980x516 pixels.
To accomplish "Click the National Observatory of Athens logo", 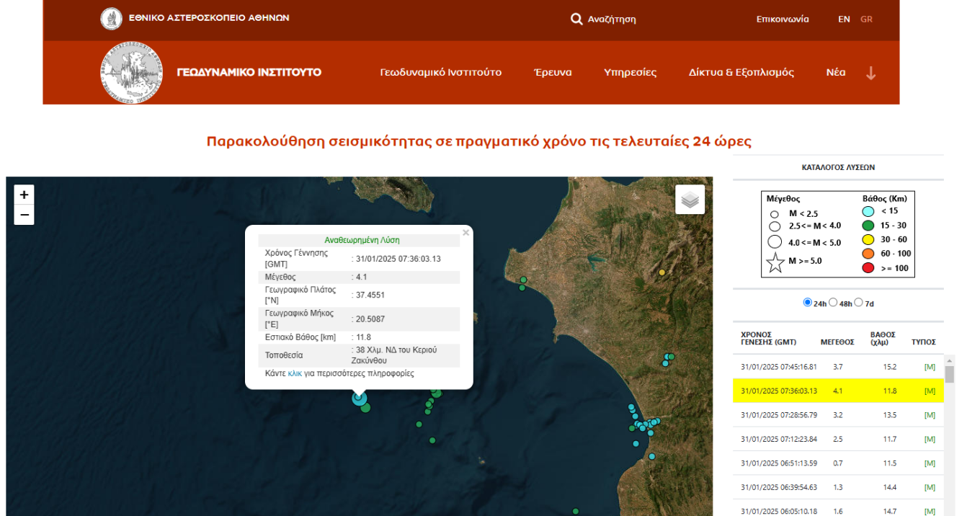I will click(x=111, y=19).
